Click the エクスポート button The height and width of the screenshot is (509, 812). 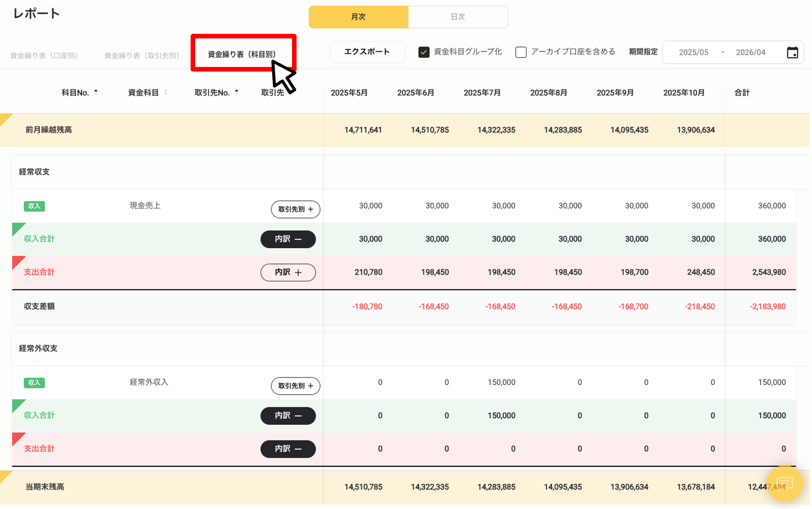(x=367, y=52)
